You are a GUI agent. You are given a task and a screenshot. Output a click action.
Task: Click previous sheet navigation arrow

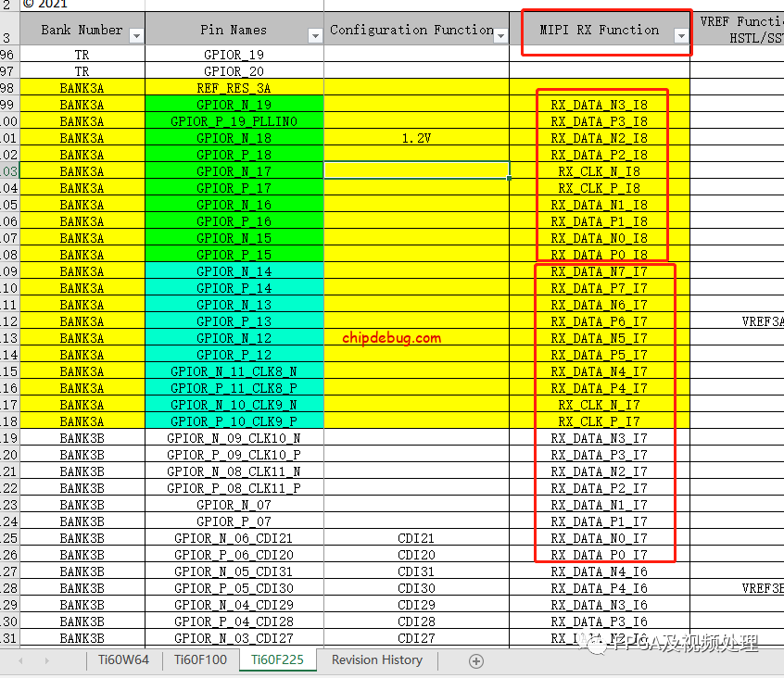(x=20, y=660)
